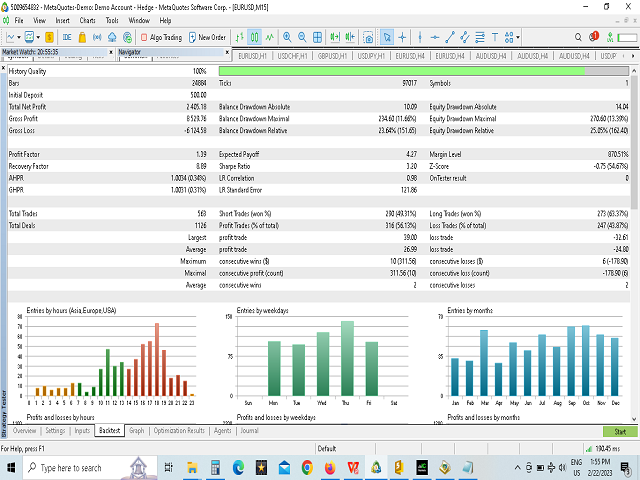This screenshot has width=640, height=480.
Task: Click the yellow dollar market icon
Action: pyautogui.click(x=49, y=38)
